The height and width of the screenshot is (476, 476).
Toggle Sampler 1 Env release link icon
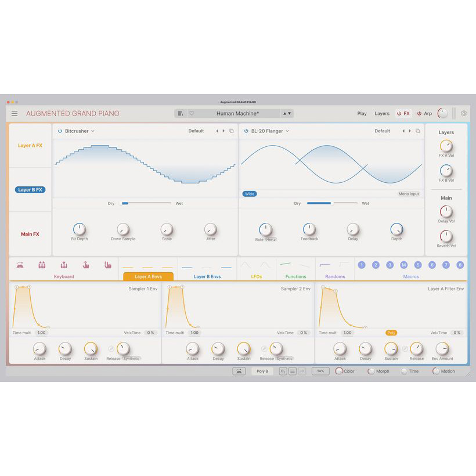point(111,349)
